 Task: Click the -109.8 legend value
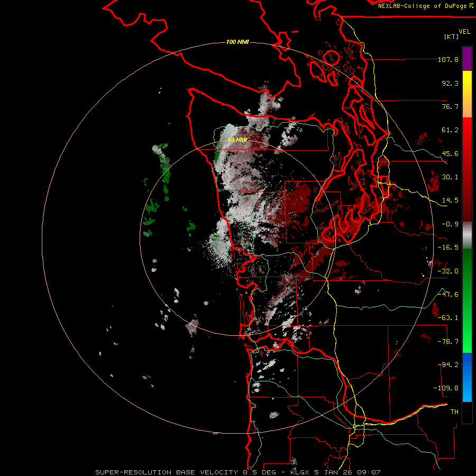point(446,388)
